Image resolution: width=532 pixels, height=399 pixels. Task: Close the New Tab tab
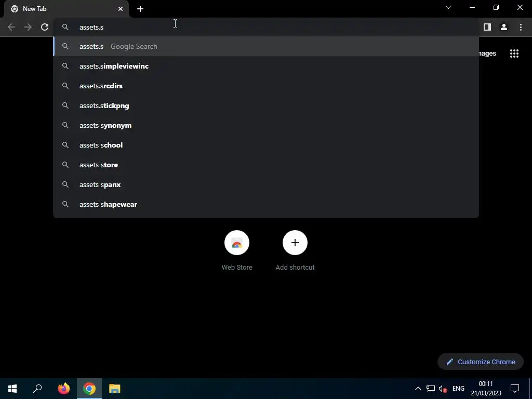tap(121, 9)
